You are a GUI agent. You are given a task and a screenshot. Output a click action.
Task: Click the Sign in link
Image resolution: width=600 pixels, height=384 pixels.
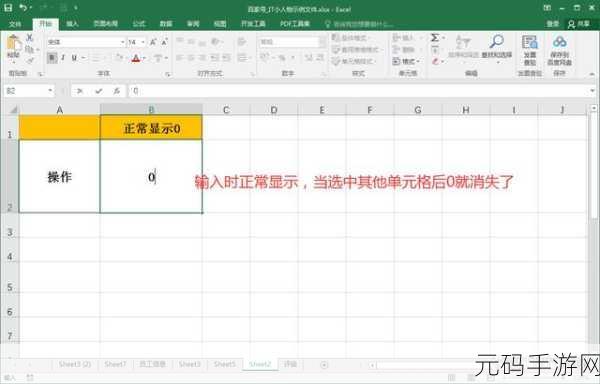coord(553,24)
